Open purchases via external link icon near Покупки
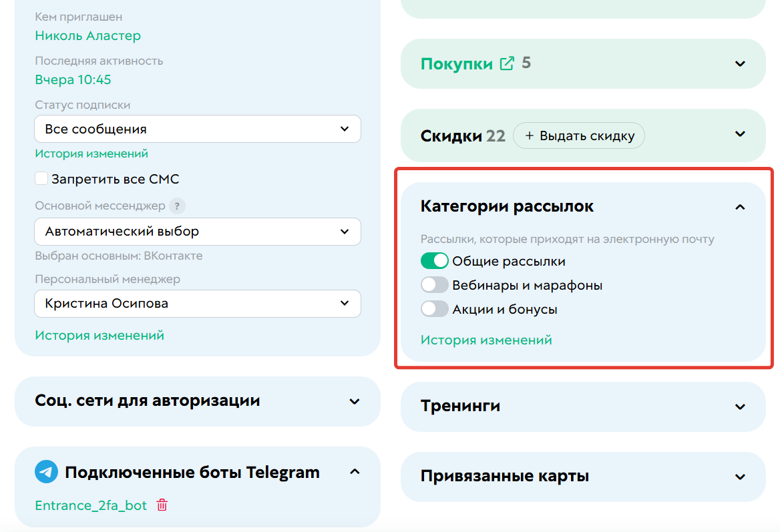Viewport: 780px width, 532px height. (x=506, y=63)
